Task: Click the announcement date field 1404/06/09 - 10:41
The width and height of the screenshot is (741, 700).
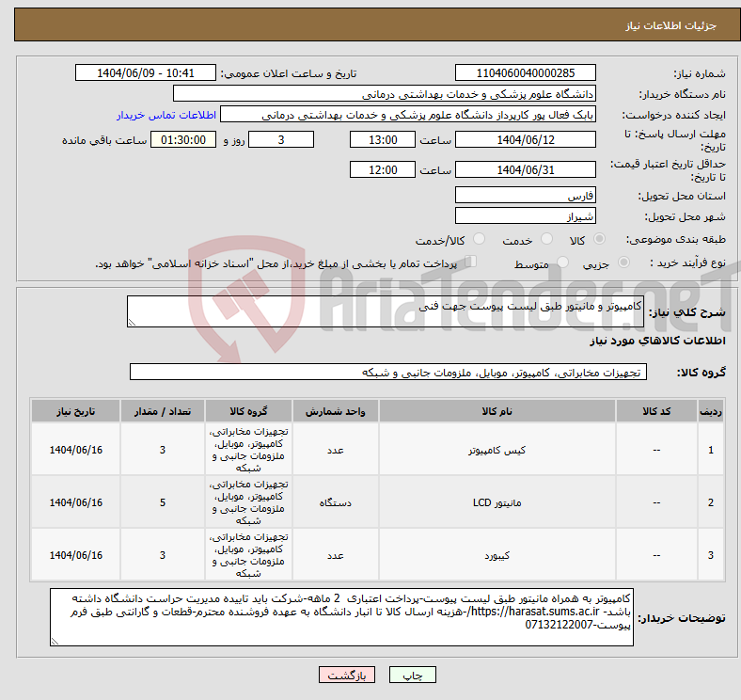Action: pos(146,72)
